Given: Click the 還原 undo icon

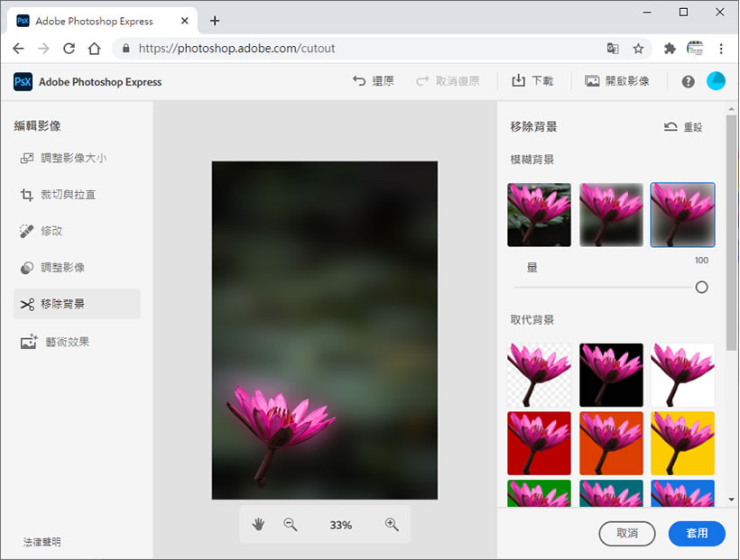Looking at the screenshot, I should (359, 81).
